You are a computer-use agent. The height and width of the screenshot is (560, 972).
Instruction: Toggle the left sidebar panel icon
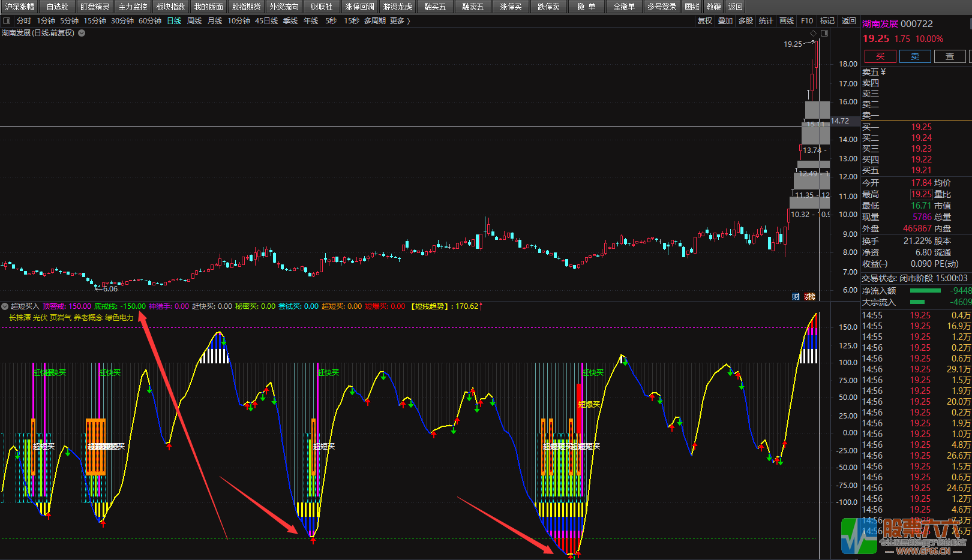7,21
